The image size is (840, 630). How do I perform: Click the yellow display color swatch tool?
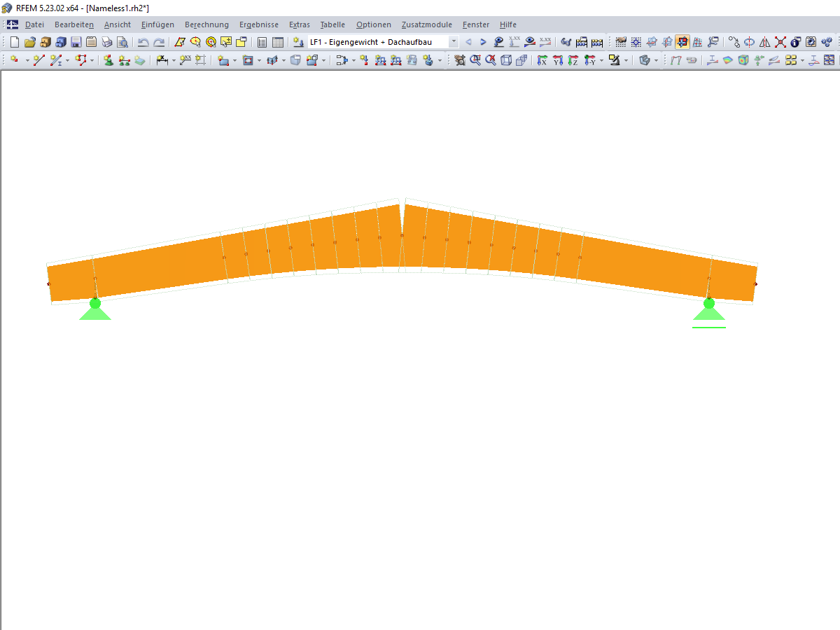pyautogui.click(x=615, y=61)
